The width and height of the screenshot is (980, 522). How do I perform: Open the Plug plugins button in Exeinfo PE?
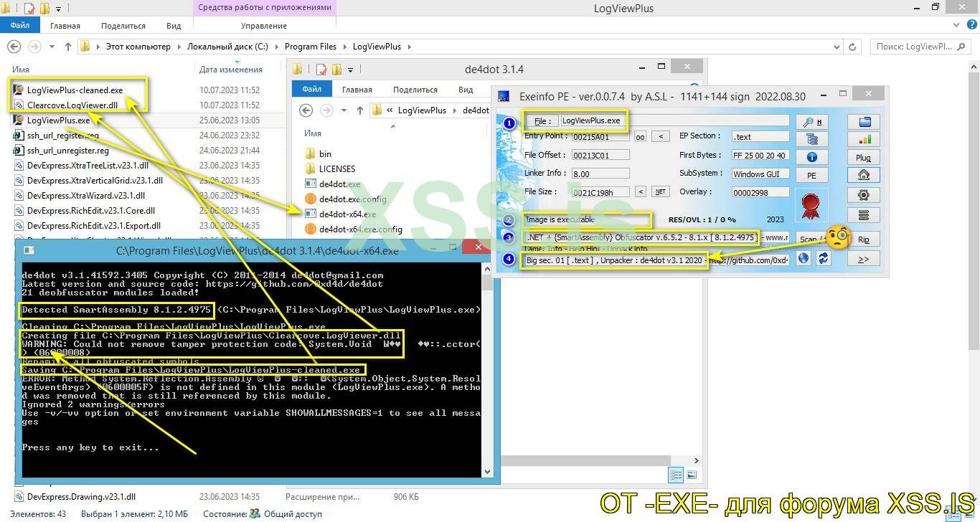864,157
